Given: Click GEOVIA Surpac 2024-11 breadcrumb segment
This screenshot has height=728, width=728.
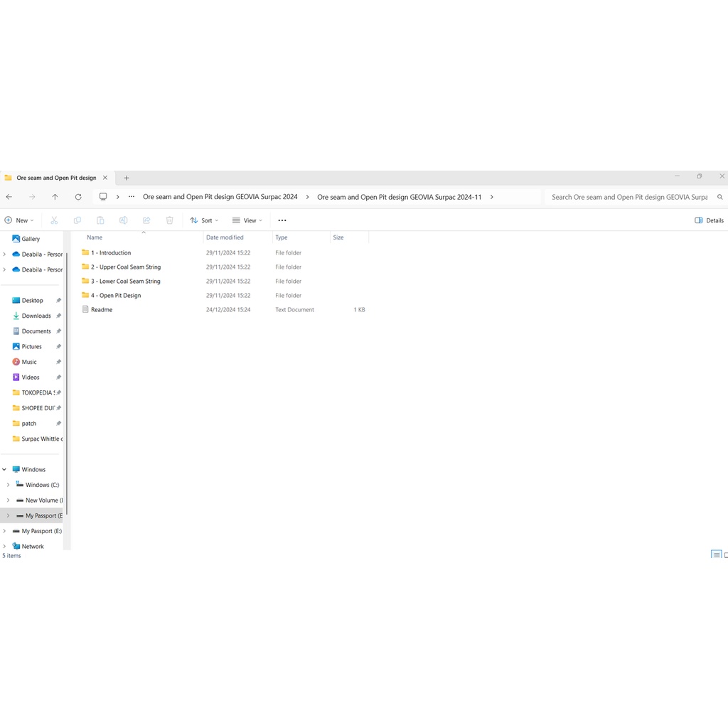Looking at the screenshot, I should click(x=400, y=197).
